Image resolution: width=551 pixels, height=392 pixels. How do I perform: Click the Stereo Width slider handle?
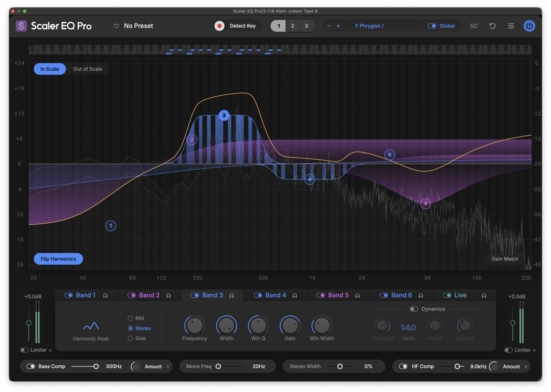pos(340,366)
